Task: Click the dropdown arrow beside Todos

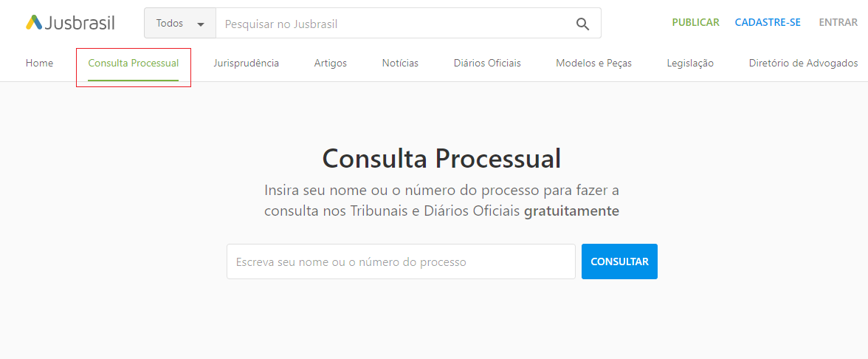Action: point(201,24)
